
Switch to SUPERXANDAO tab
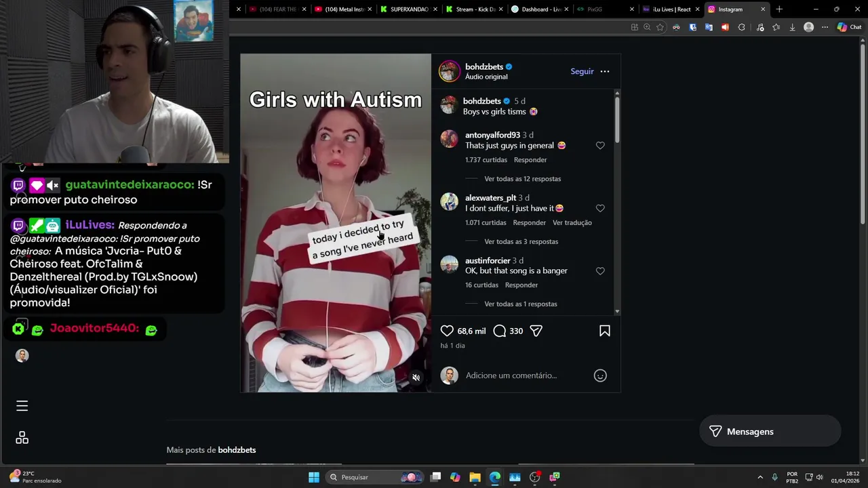click(408, 9)
